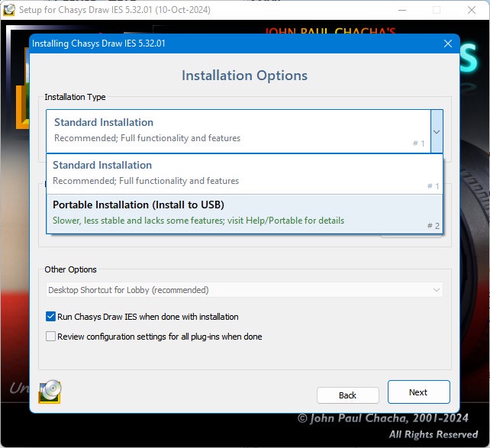Uncheck Run Chasys Draw IES when done
This screenshot has width=490, height=448.
click(50, 317)
